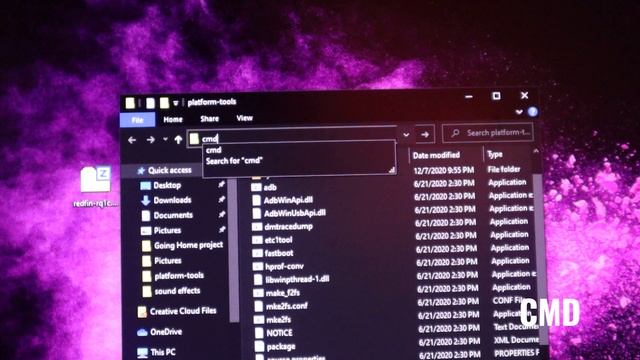This screenshot has width=640, height=360.
Task: Select the AdbWinApi.dll file
Action: tap(288, 200)
